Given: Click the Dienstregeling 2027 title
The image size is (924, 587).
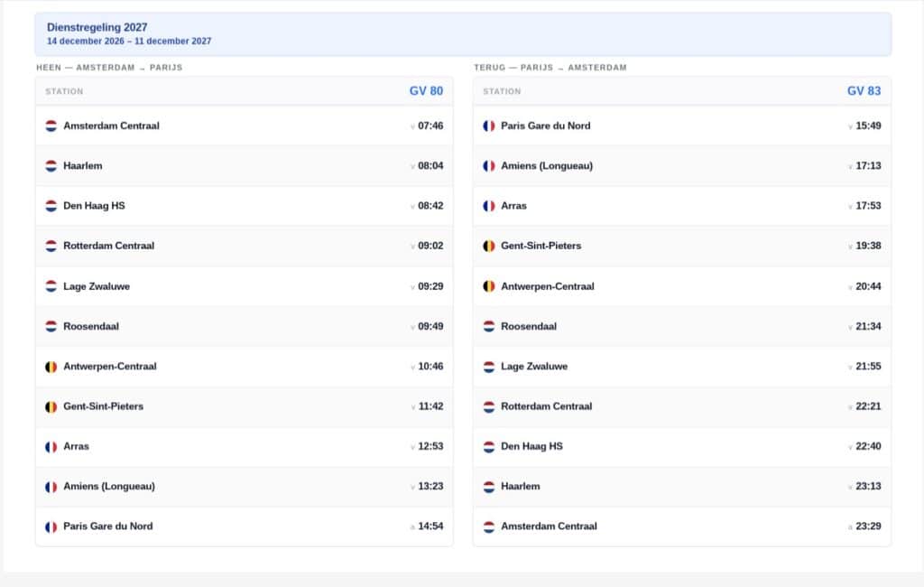Looking at the screenshot, I should (97, 27).
